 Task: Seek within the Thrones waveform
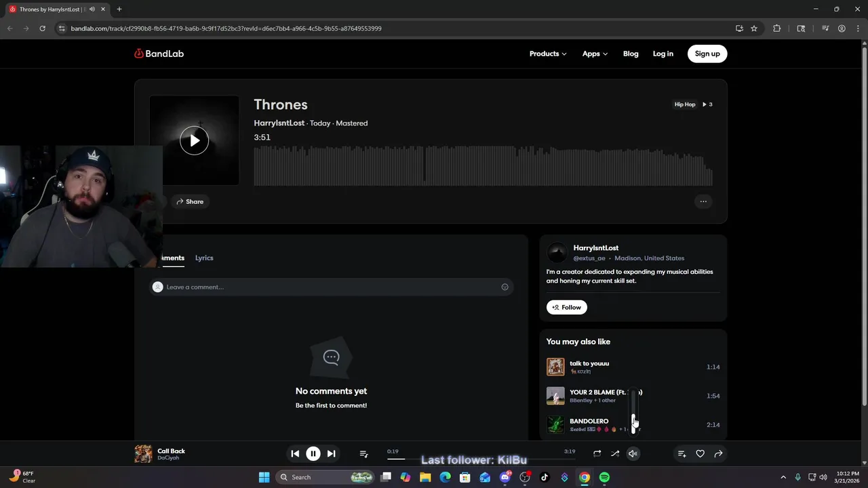pos(483,166)
